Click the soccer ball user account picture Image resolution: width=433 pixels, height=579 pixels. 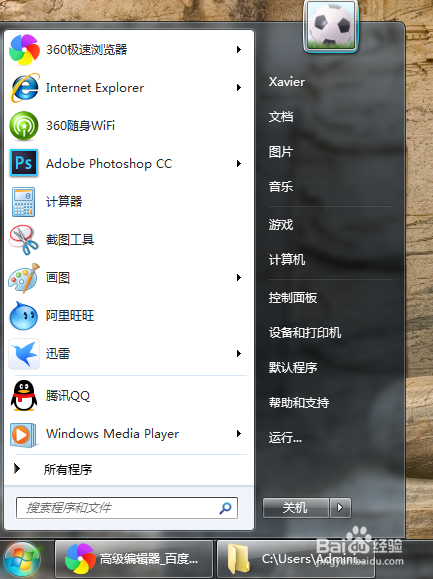[331, 27]
